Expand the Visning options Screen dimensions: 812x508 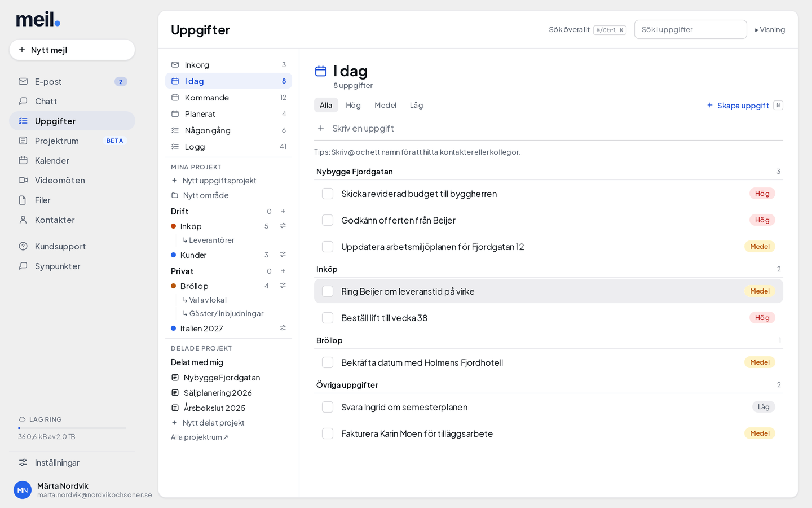point(770,30)
